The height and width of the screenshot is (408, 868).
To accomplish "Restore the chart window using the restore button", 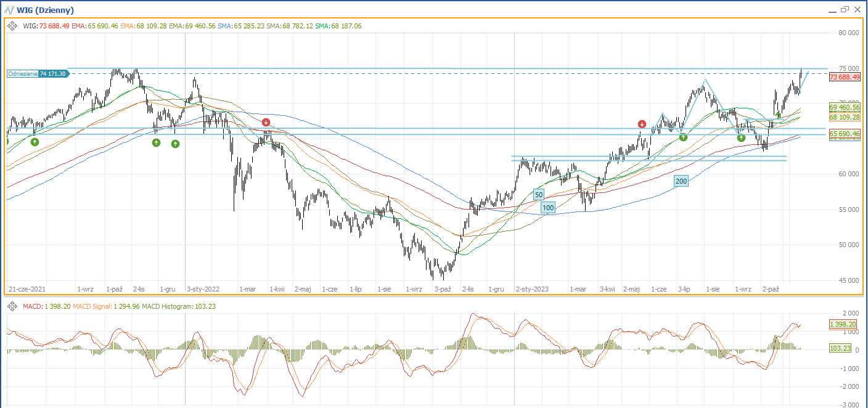I will click(x=844, y=10).
